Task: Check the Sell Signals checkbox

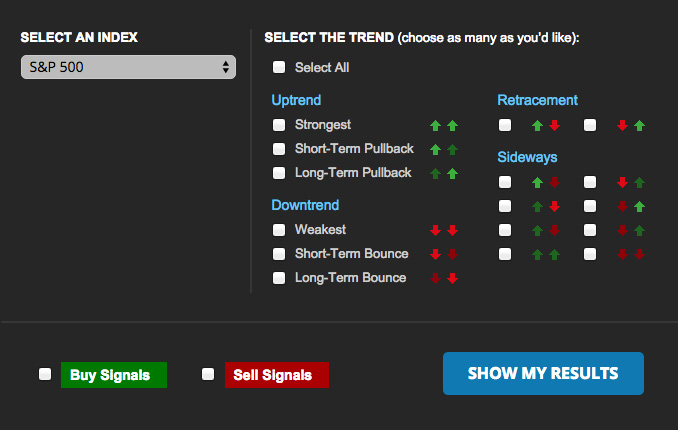Action: [x=208, y=374]
